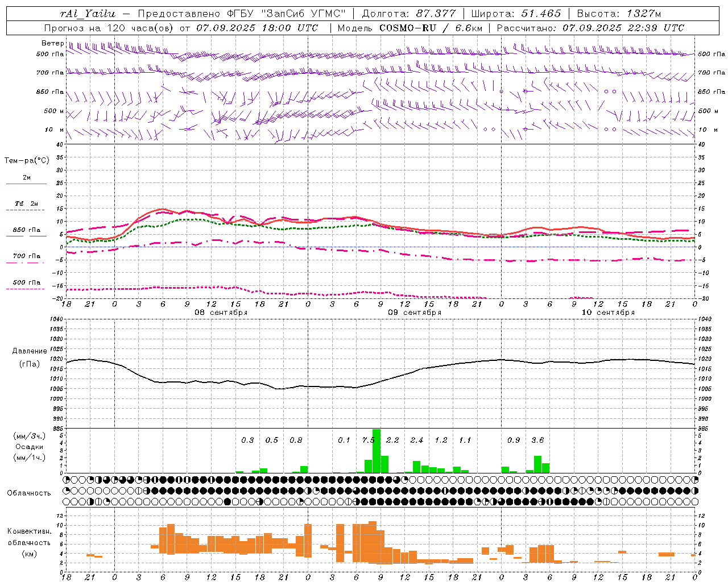This screenshot has height=582, width=728.
Task: Click the '0.8' precipitation total value
Action: pos(296,440)
